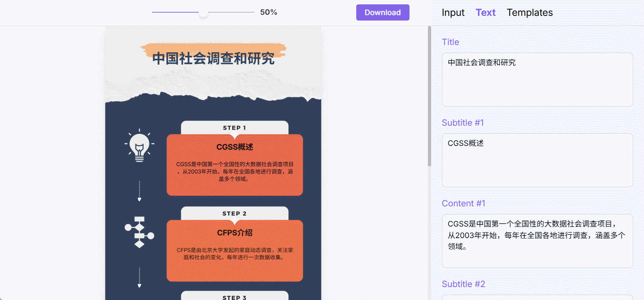
Task: Click the Download button
Action: click(383, 12)
